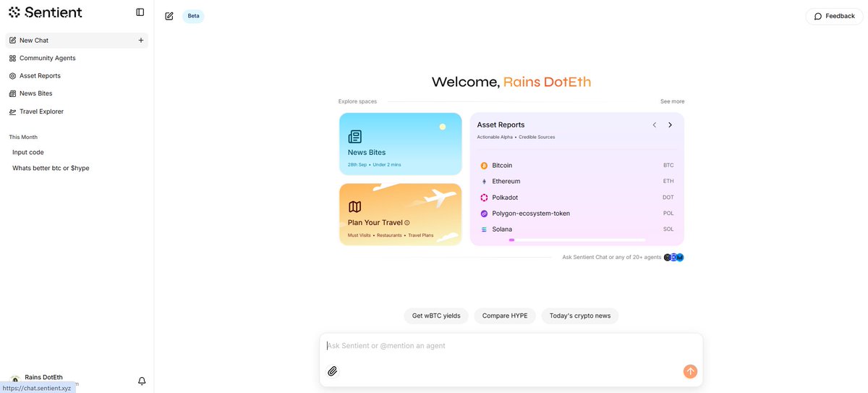Open News Bites in sidebar
Image resolution: width=868 pixels, height=393 pixels.
point(77,93)
